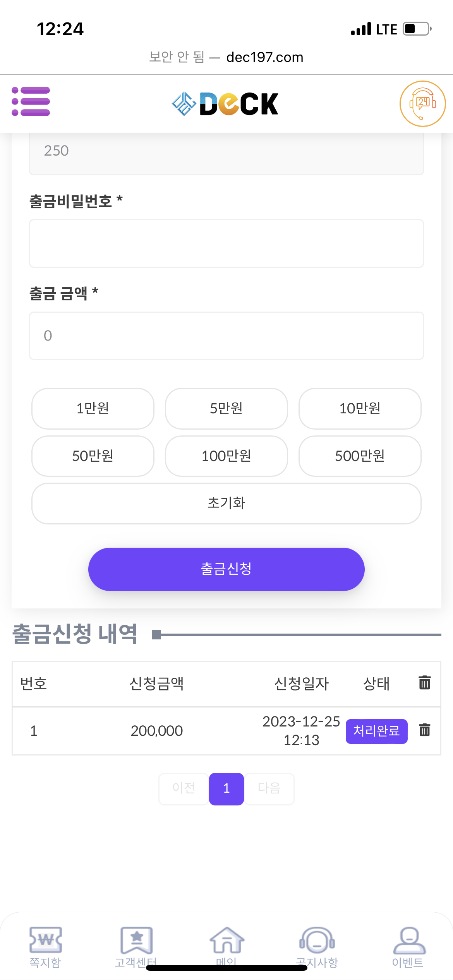Tap the 100만원 amount button
The height and width of the screenshot is (980, 453).
pyautogui.click(x=226, y=456)
